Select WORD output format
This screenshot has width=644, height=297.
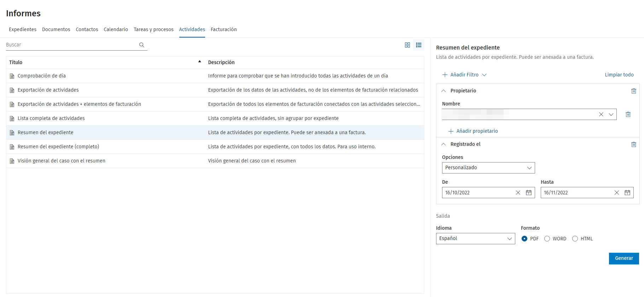point(547,239)
